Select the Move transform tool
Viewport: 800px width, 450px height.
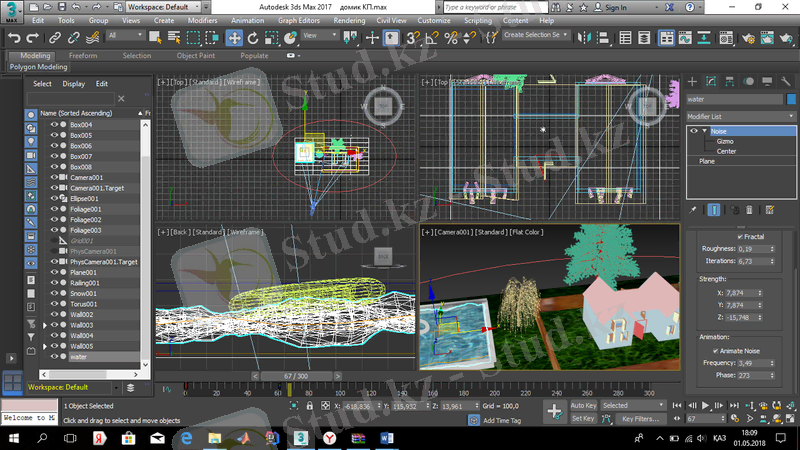click(x=234, y=37)
